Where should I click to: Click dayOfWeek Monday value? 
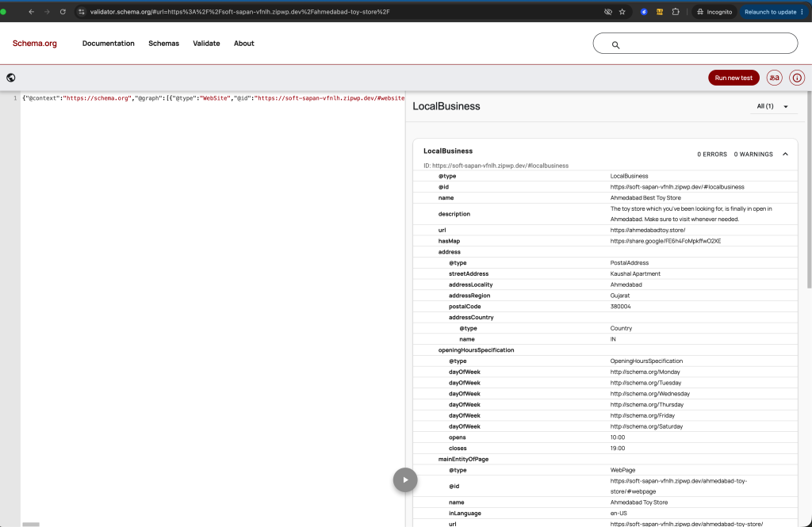click(645, 372)
